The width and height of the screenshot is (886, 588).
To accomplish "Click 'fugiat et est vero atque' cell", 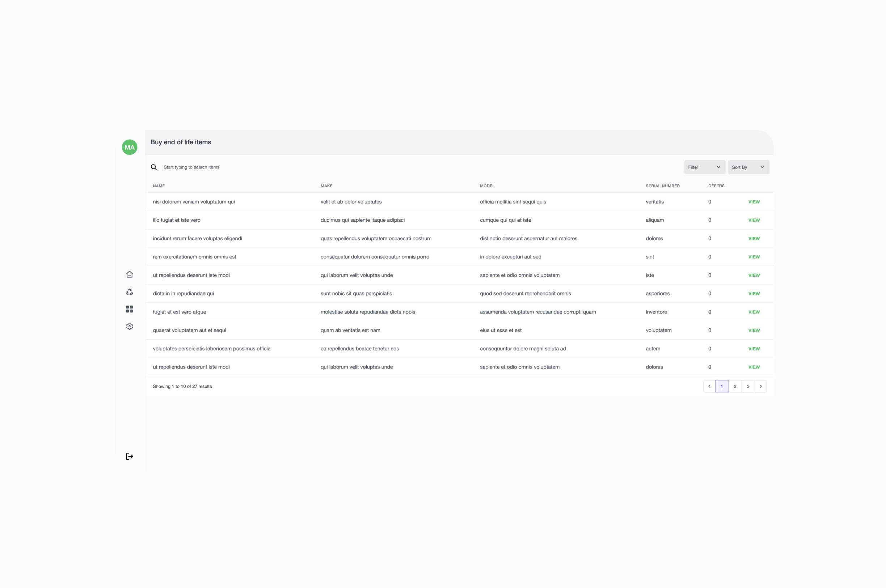I will (x=180, y=312).
